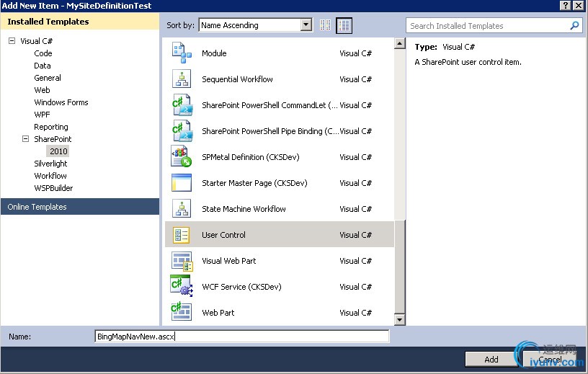Viewport: 588px width, 374px height.
Task: Collapse the SharePoint tree node
Action: pyautogui.click(x=25, y=139)
